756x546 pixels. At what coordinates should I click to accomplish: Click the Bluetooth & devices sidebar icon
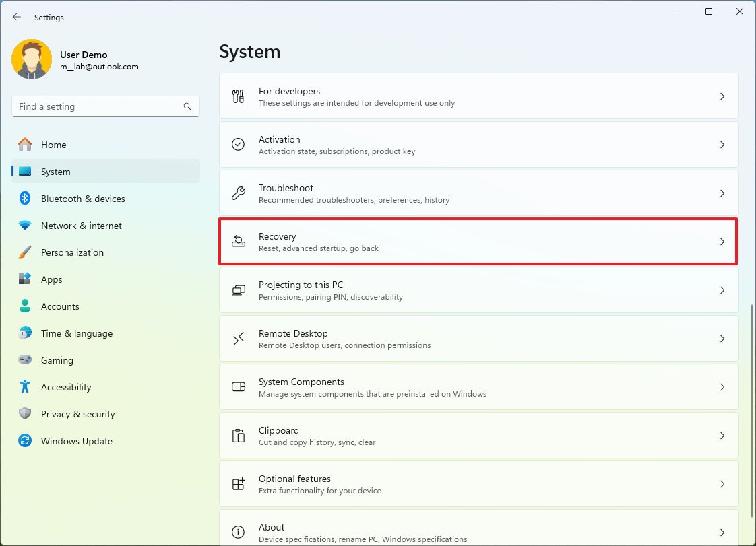tap(25, 199)
